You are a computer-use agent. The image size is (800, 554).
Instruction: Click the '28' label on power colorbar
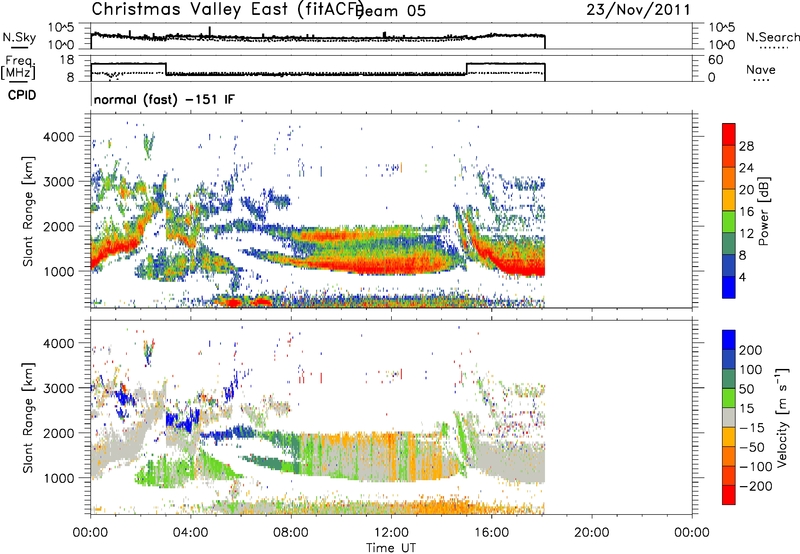[x=746, y=146]
